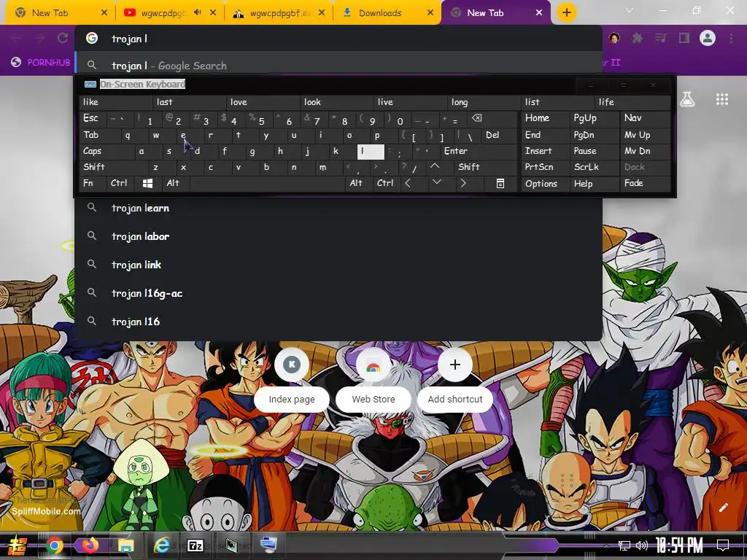This screenshot has width=747, height=560.
Task: Choose the trojan labor suggestion
Action: (338, 236)
